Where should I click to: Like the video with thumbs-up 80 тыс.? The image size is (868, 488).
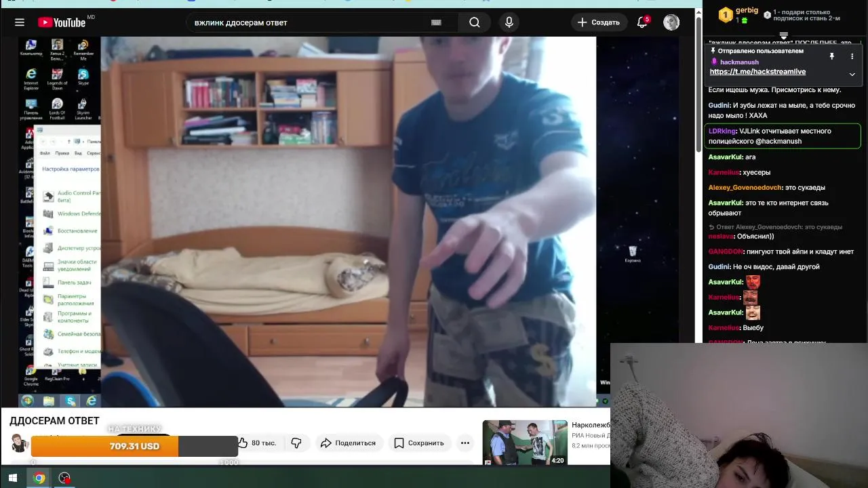257,443
